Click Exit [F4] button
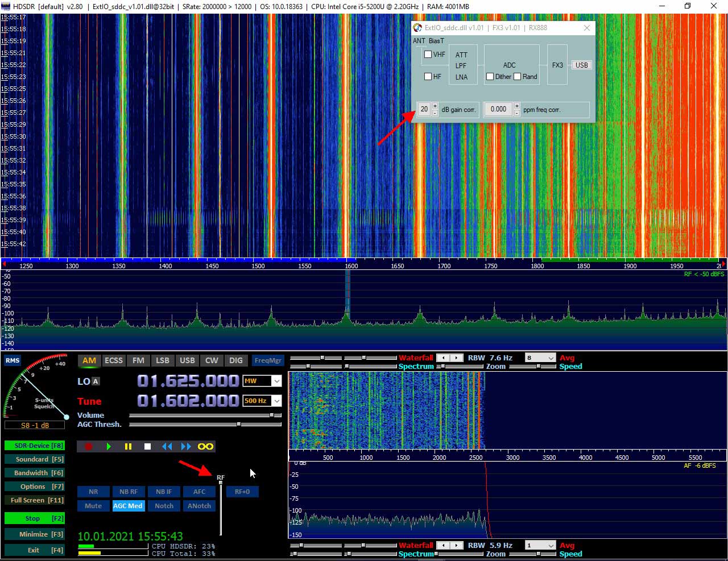Screen dimensions: 728x561 34,550
